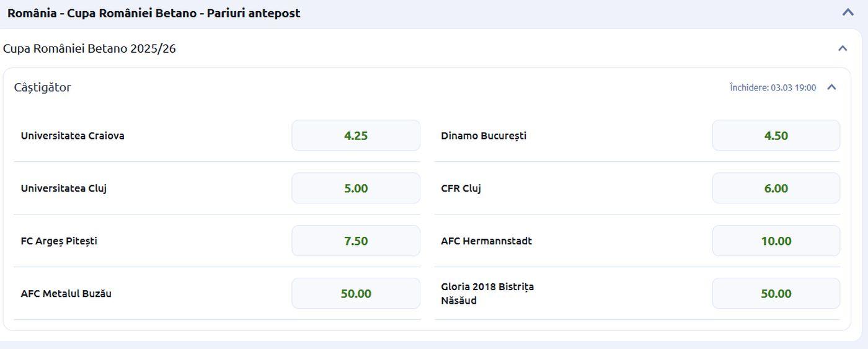868x349 pixels.
Task: Click the Gloria 2018 Bistrița Năsăud name
Action: coord(487,294)
